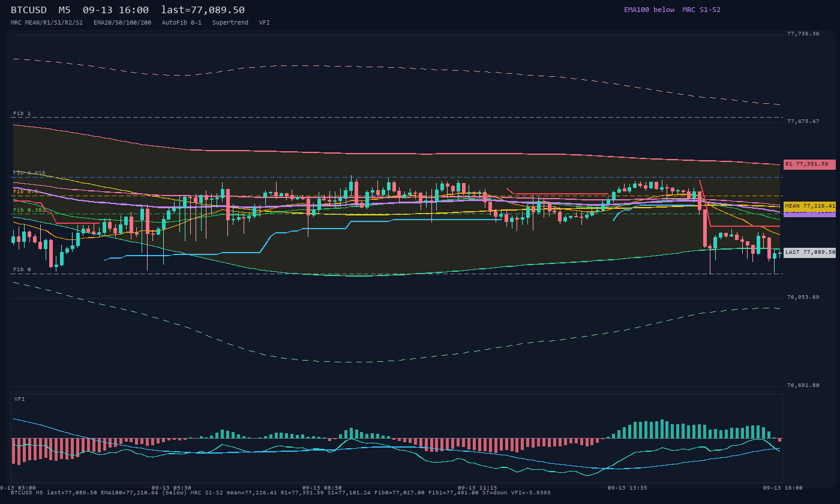840x504 pixels.
Task: Click the BTCUSD symbol in the header
Action: [x=29, y=10]
